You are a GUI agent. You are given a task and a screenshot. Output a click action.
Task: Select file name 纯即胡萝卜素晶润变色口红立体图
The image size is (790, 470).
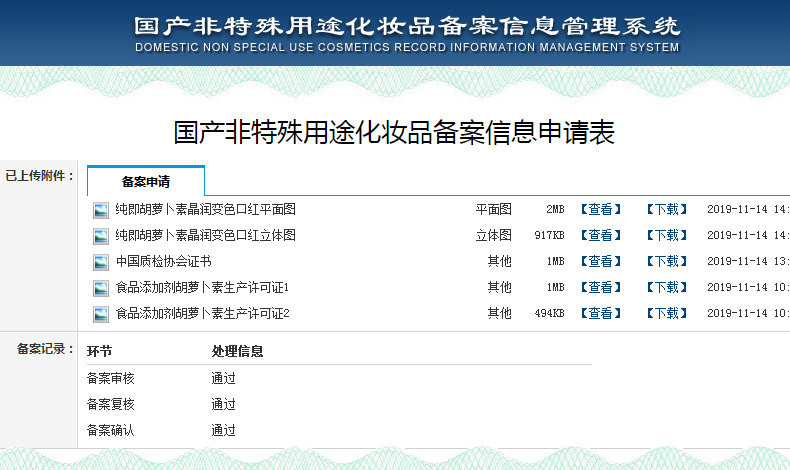point(206,235)
